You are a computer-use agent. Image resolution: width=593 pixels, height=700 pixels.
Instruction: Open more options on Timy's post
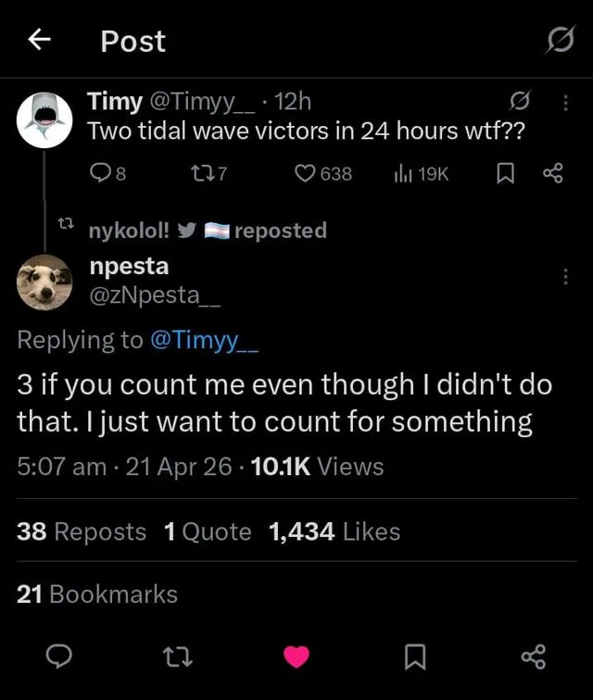566,102
